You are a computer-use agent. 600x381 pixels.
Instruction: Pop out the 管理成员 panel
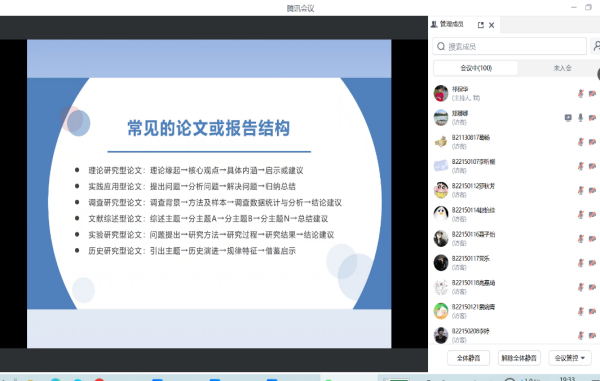pos(481,25)
